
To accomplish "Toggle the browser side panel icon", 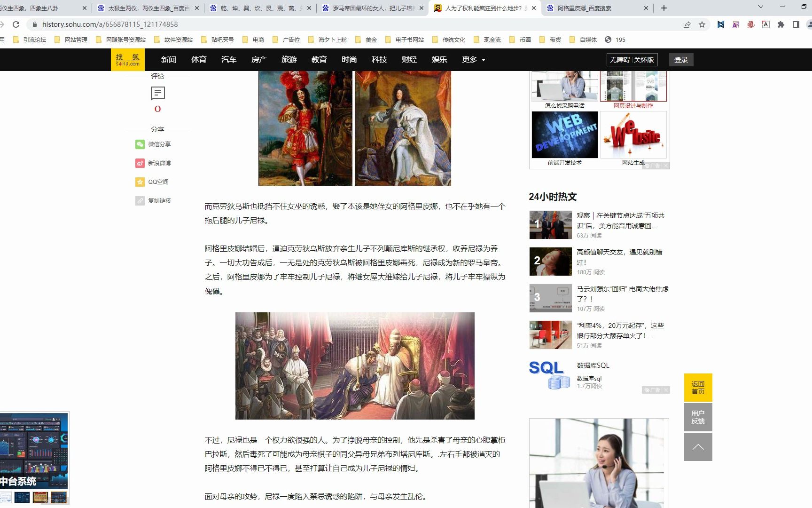I will 796,24.
